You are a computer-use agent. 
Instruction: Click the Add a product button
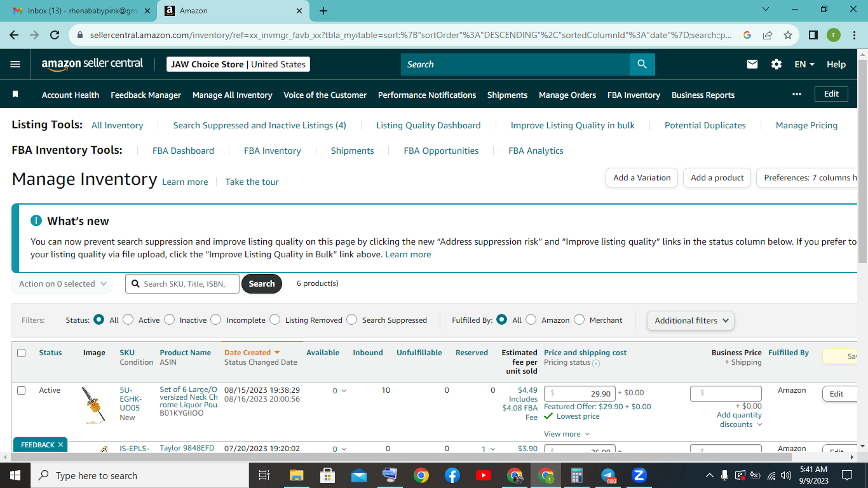[x=717, y=178]
